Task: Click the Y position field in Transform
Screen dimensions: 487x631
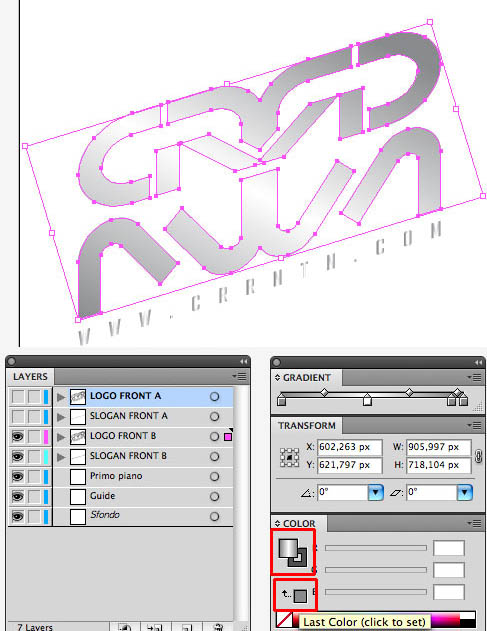Action: (349, 465)
